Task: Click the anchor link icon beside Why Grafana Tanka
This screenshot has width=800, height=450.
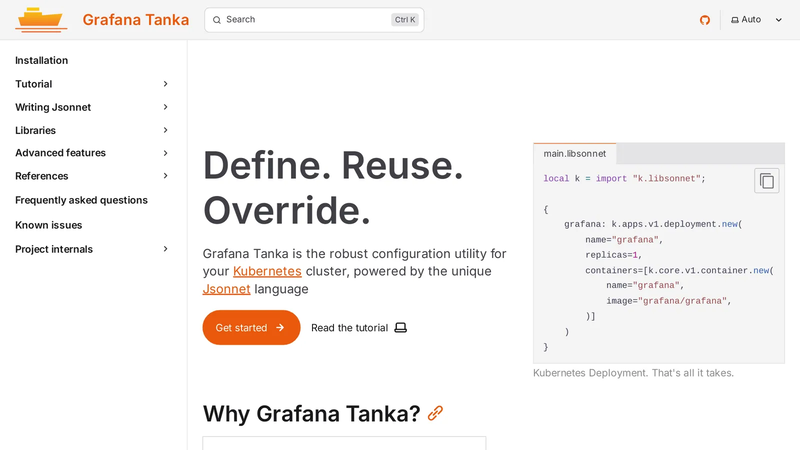Action: [435, 413]
